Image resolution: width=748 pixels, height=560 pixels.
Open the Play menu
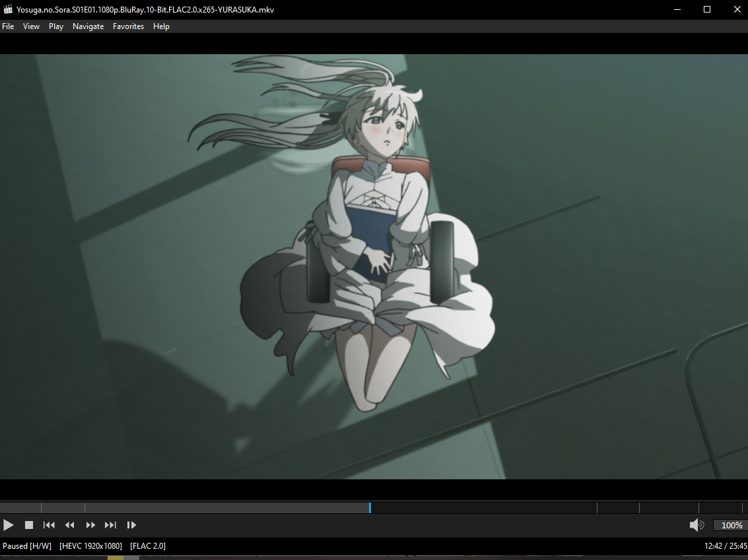tap(56, 26)
